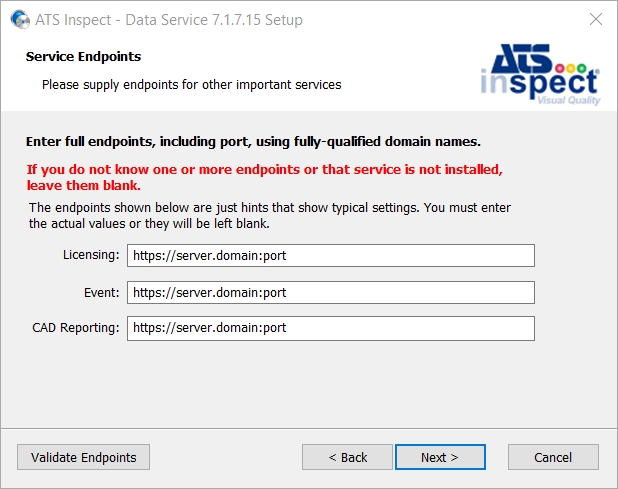Click the ATS Inspect logo image
This screenshot has height=489, width=618.
click(540, 75)
